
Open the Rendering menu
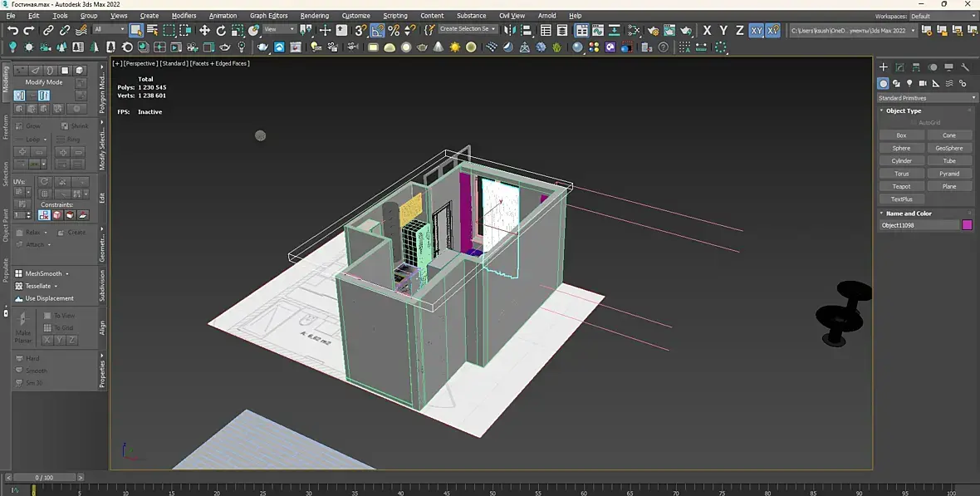click(314, 16)
